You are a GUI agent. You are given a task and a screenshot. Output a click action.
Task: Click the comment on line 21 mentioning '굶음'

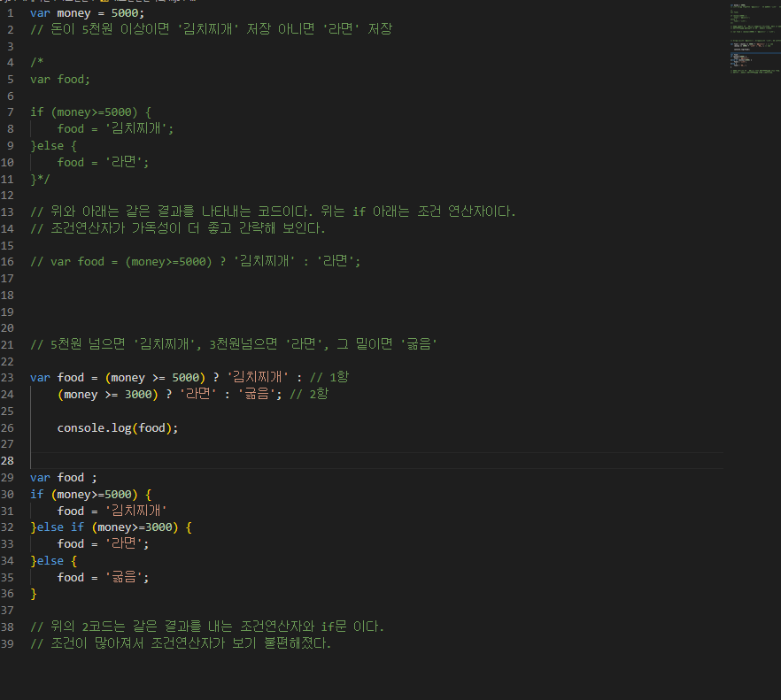pos(234,344)
